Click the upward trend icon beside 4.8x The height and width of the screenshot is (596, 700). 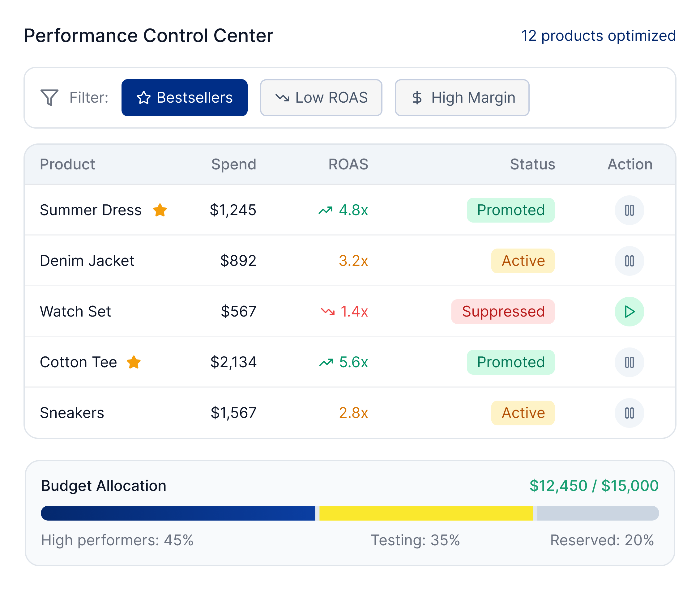click(325, 211)
